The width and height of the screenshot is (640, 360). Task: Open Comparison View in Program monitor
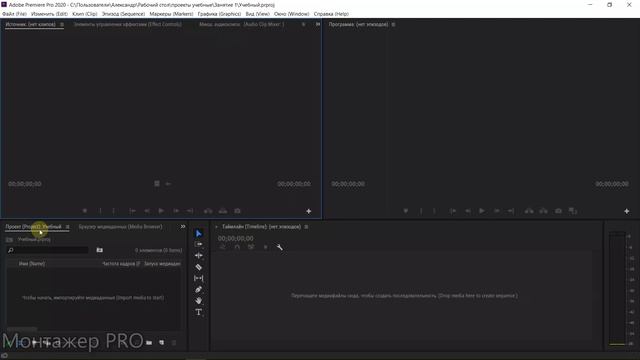573,211
